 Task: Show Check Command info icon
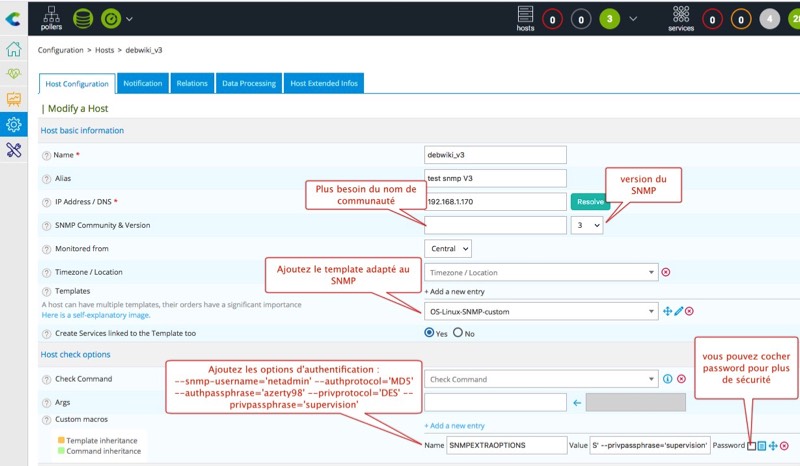pos(668,379)
